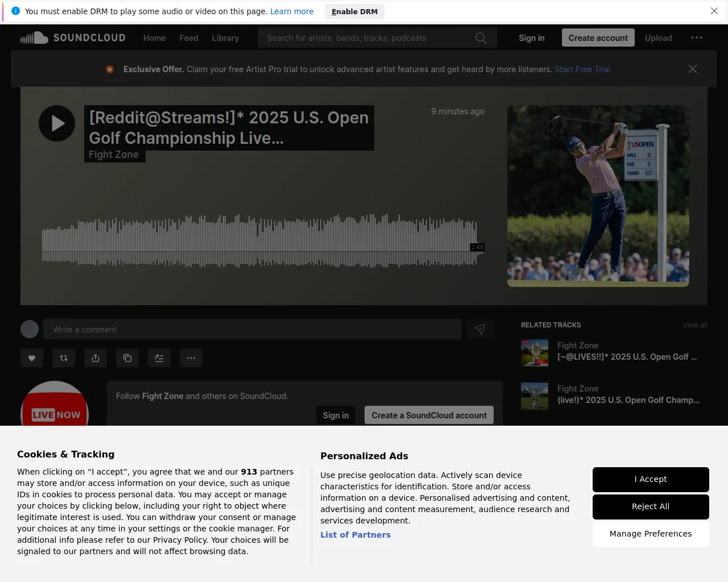
Task: Open the Fight Zone artist link under title
Action: click(114, 155)
